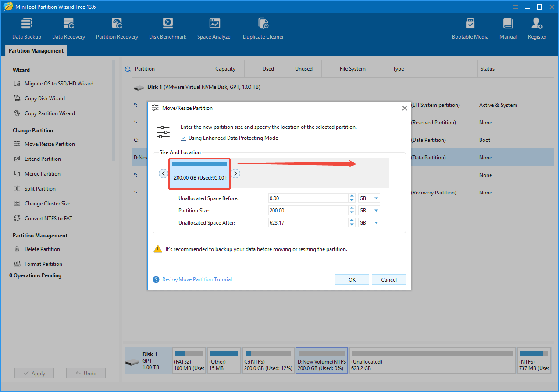Create Bootable Media
559x392 pixels.
(470, 28)
